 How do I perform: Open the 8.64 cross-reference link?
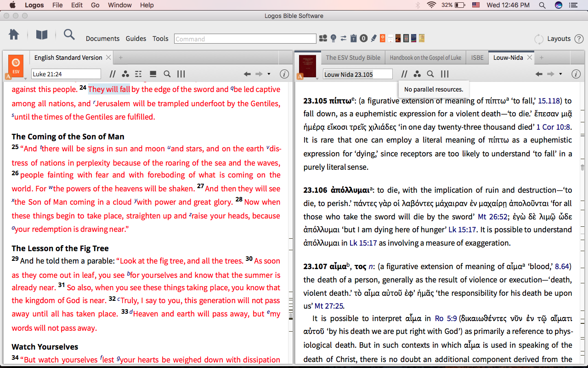click(x=562, y=266)
